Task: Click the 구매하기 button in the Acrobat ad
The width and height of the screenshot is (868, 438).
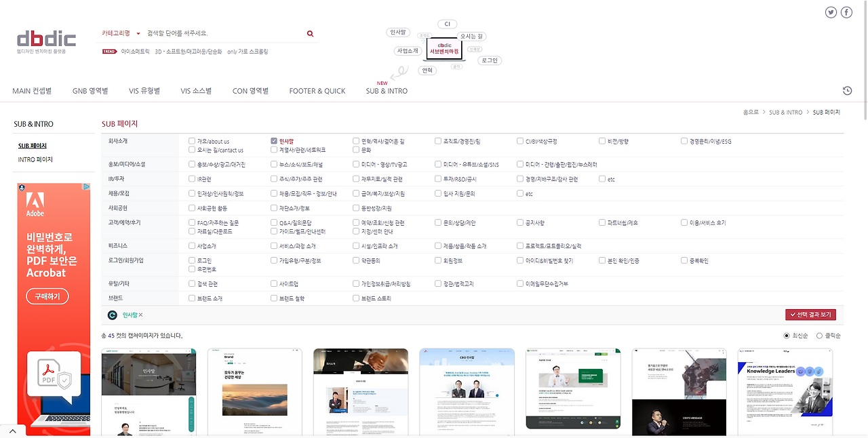Action: point(46,296)
